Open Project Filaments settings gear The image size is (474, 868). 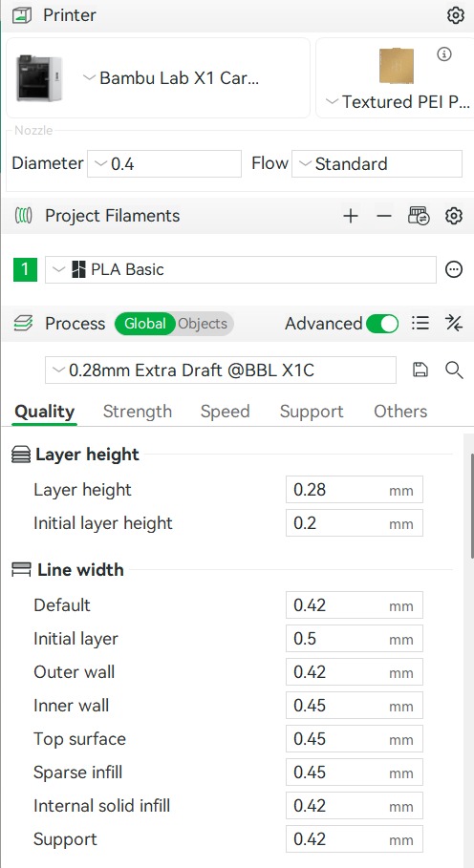(454, 216)
